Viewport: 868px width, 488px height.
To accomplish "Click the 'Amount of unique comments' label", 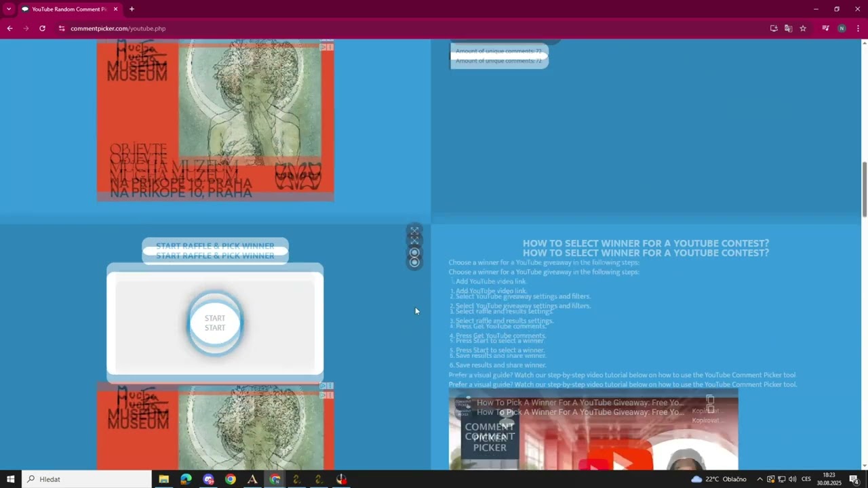I will pyautogui.click(x=498, y=56).
